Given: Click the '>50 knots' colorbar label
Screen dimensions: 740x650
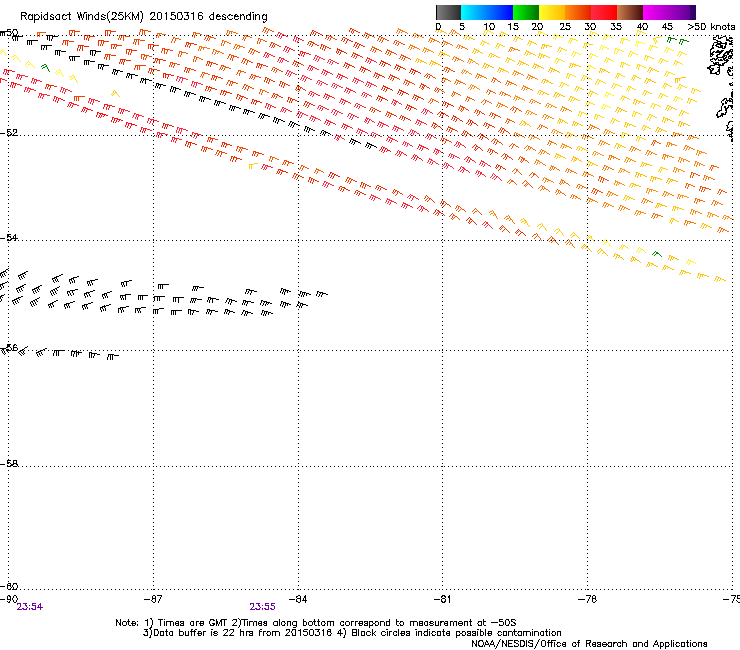Looking at the screenshot, I should (x=711, y=26).
